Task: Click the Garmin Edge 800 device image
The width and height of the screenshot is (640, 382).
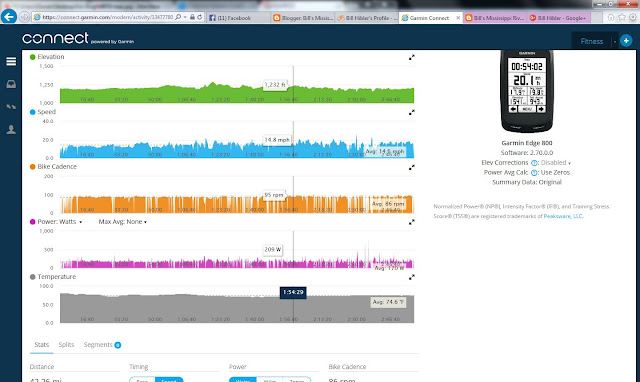Action: point(527,91)
